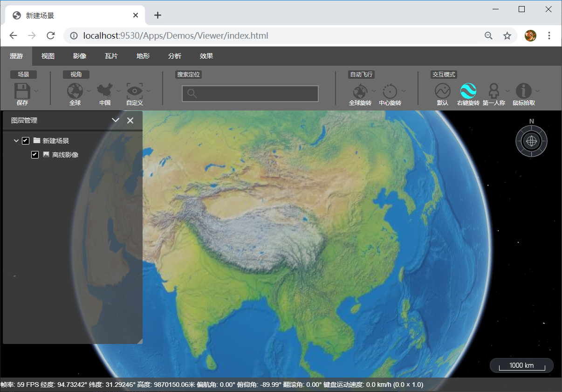Select 第一人称 first-person mode icon
The image size is (562, 392).
tap(494, 91)
